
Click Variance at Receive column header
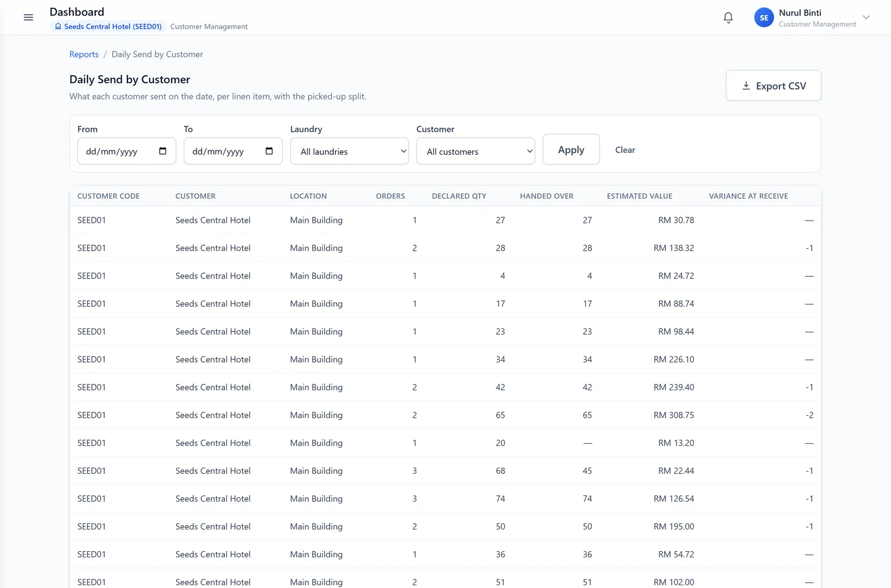click(x=748, y=196)
